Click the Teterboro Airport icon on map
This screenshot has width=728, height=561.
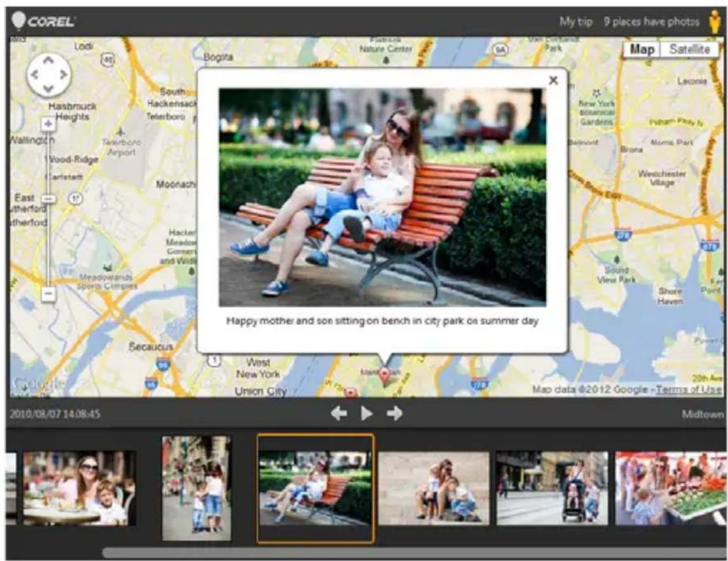[x=120, y=132]
